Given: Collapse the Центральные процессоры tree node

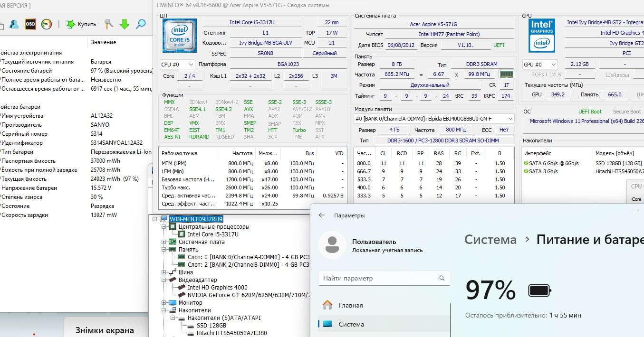Looking at the screenshot, I should click(x=164, y=226).
